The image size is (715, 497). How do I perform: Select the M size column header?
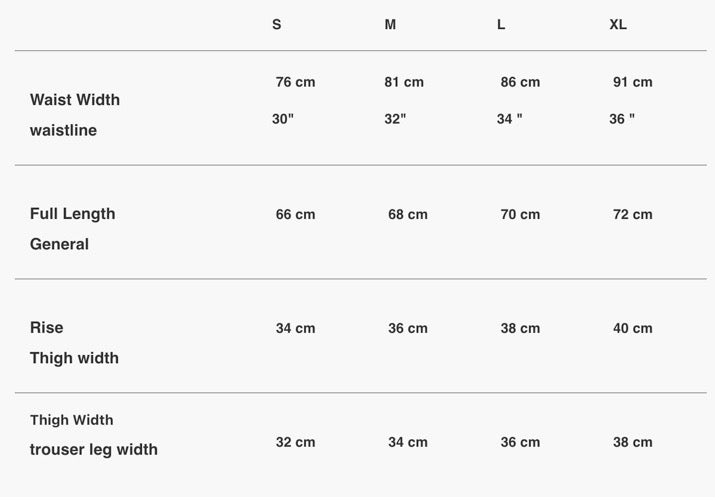click(390, 24)
